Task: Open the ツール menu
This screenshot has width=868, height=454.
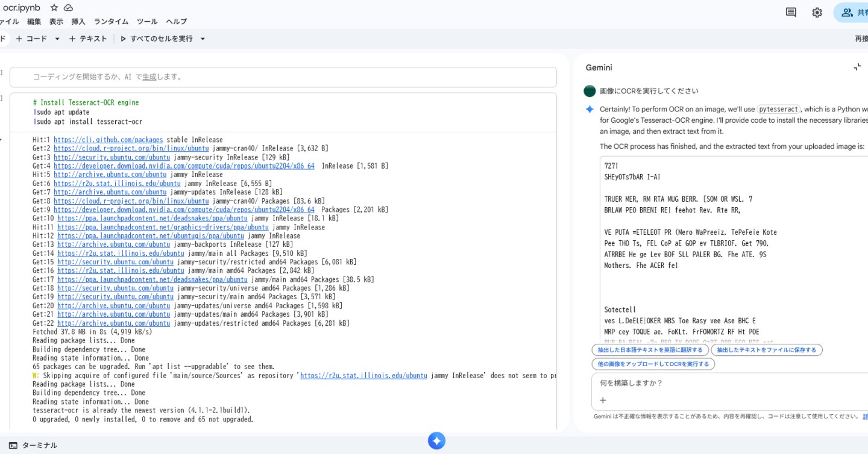Action: [147, 22]
